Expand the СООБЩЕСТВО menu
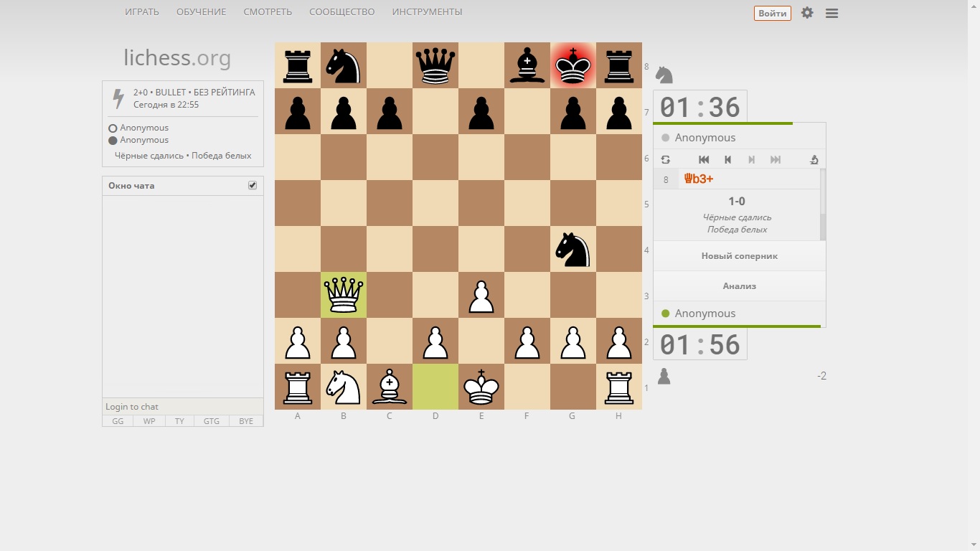The image size is (980, 551). click(341, 12)
